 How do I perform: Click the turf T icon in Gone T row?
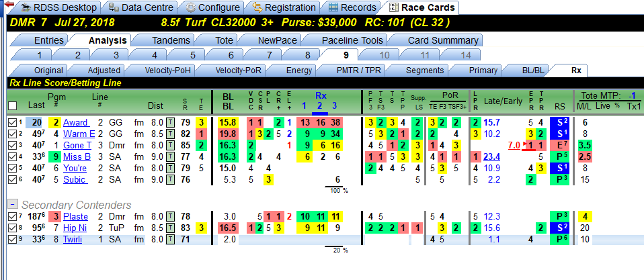(170, 145)
